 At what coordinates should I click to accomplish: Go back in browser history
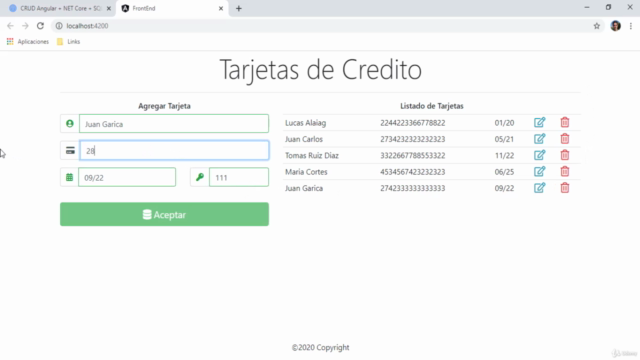(10, 26)
